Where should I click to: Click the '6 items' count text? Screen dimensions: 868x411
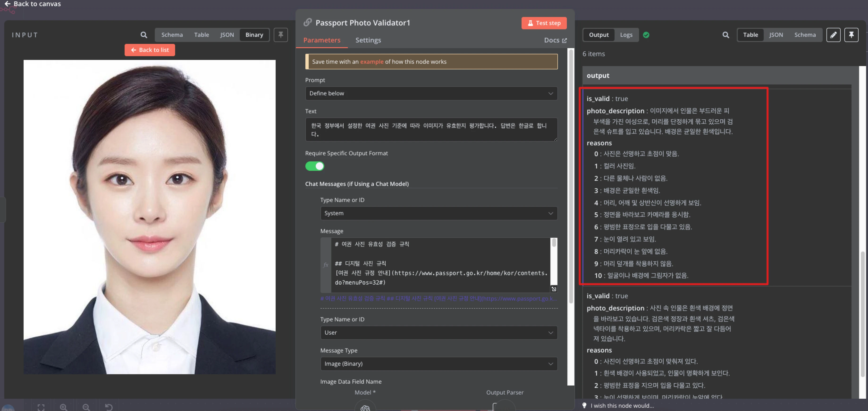pos(593,54)
